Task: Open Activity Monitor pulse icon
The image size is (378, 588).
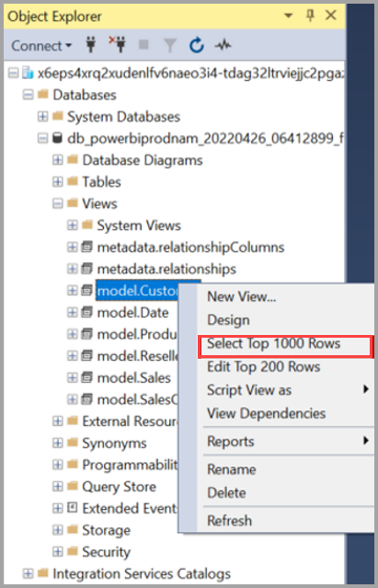Action: [223, 45]
